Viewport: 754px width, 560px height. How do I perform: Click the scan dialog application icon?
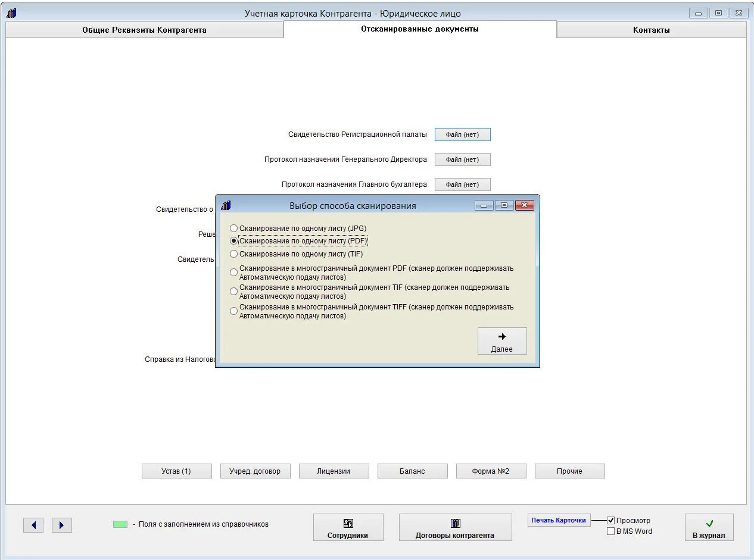tap(226, 205)
